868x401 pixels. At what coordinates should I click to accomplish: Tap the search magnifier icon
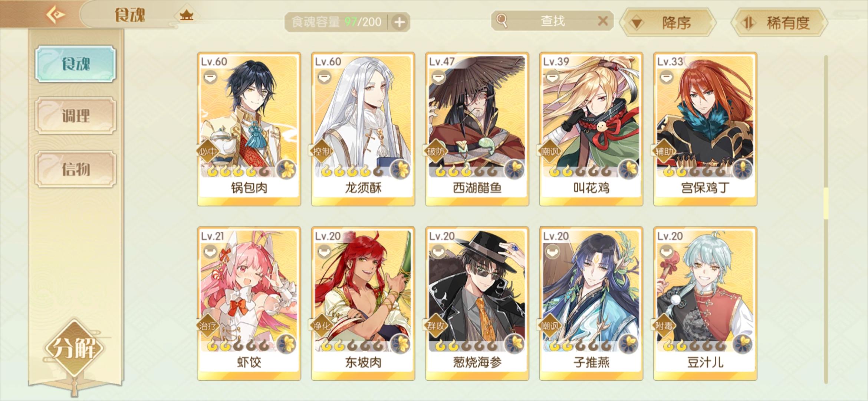502,21
